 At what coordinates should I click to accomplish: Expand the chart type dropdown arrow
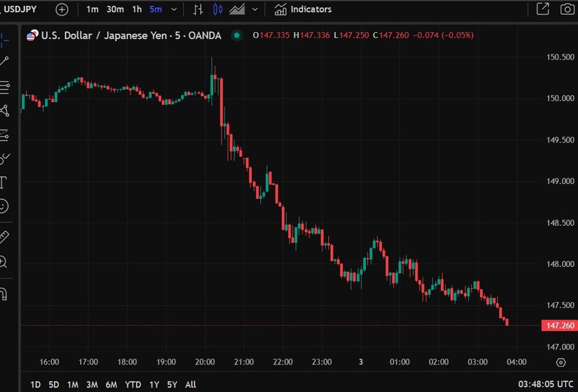click(256, 10)
